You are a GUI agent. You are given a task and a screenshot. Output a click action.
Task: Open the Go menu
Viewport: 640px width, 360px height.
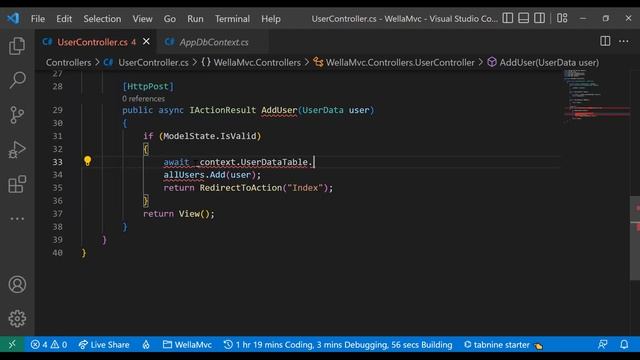click(170, 19)
